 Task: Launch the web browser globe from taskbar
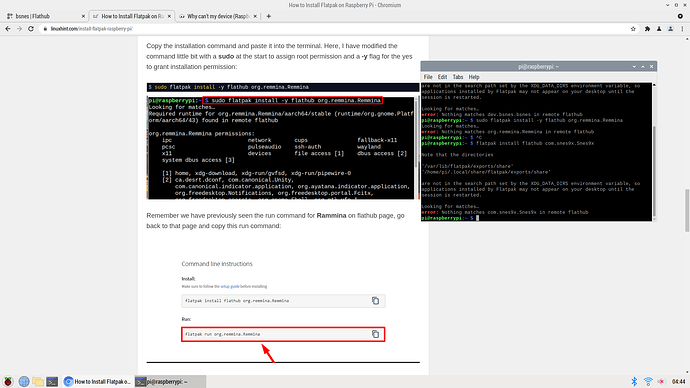[24, 381]
